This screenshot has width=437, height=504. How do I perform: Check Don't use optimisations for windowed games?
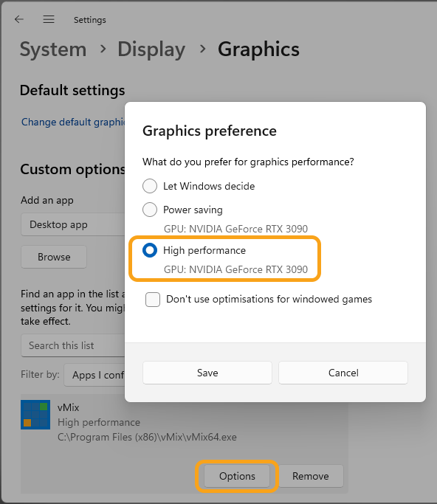[x=153, y=300]
